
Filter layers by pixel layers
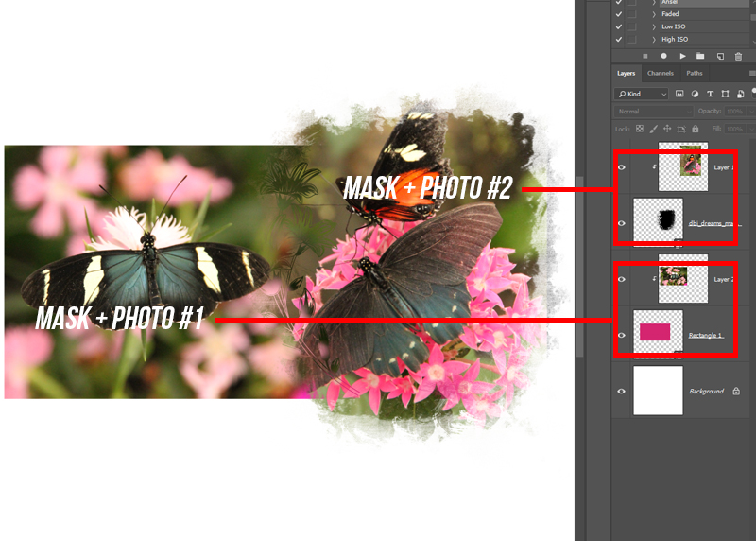point(679,94)
